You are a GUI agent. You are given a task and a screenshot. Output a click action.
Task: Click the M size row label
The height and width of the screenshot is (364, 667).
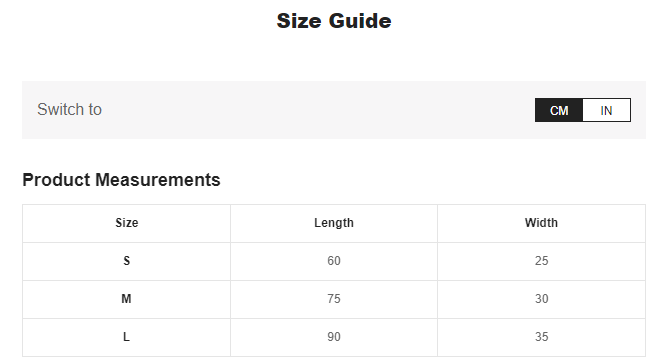pyautogui.click(x=126, y=299)
